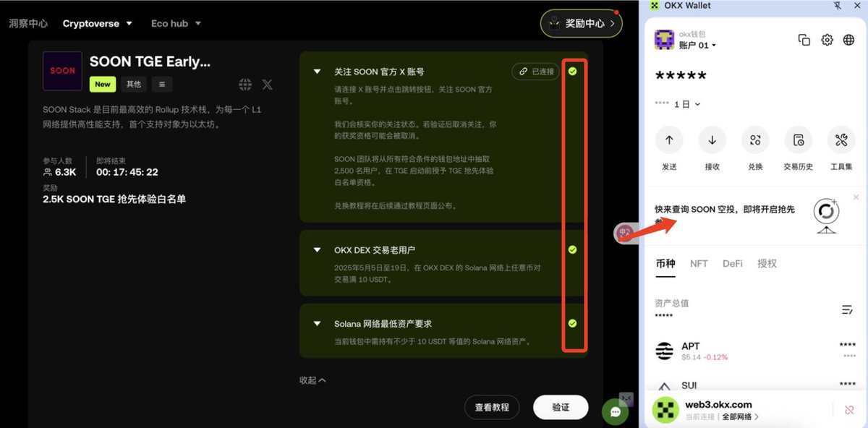Click the 接收 (Receive) arrow icon
Image resolution: width=868 pixels, height=428 pixels.
pyautogui.click(x=712, y=140)
